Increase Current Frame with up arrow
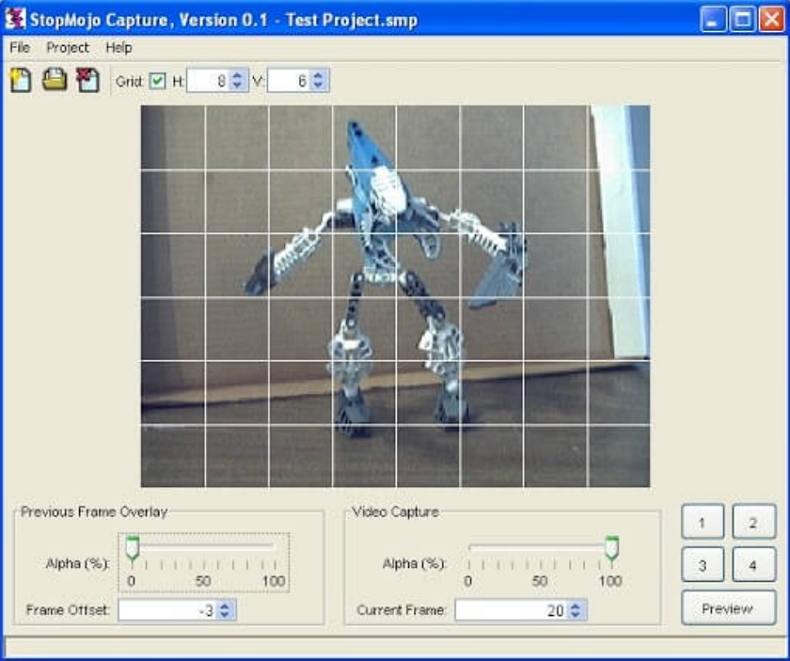 (x=575, y=605)
